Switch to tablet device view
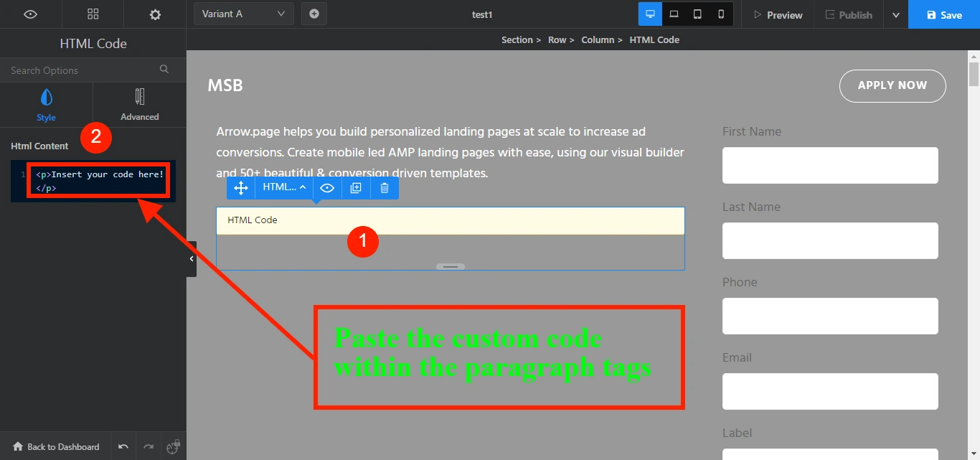Viewport: 980px width, 460px height. tap(697, 14)
